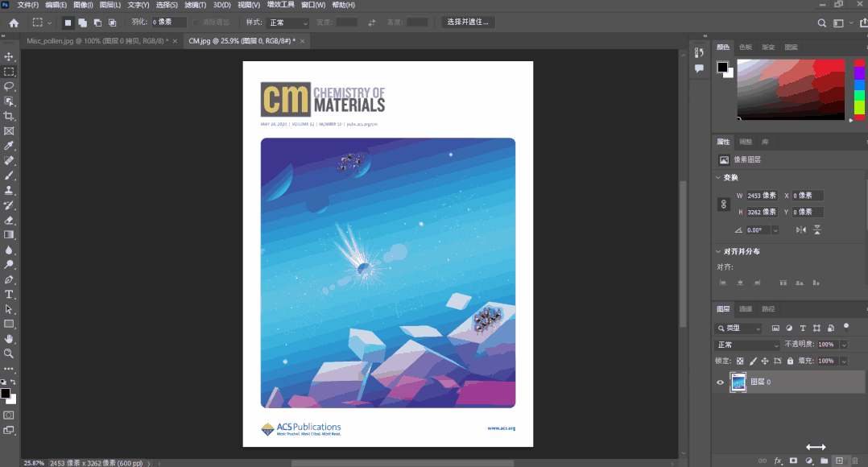Select new selection mode button
Screen dimensions: 868x467
pyautogui.click(x=68, y=23)
